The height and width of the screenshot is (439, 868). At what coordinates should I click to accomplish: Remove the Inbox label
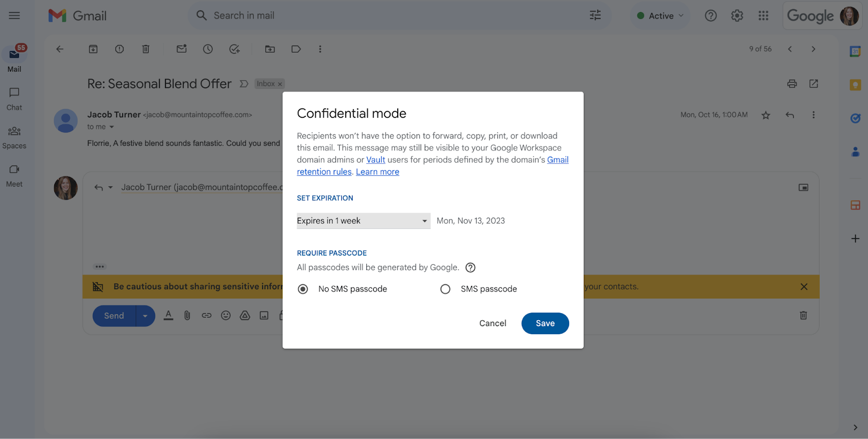pos(280,84)
